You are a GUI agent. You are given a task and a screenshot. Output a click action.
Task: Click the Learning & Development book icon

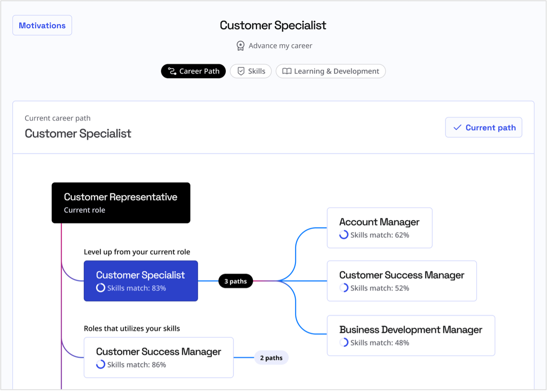[x=287, y=71]
